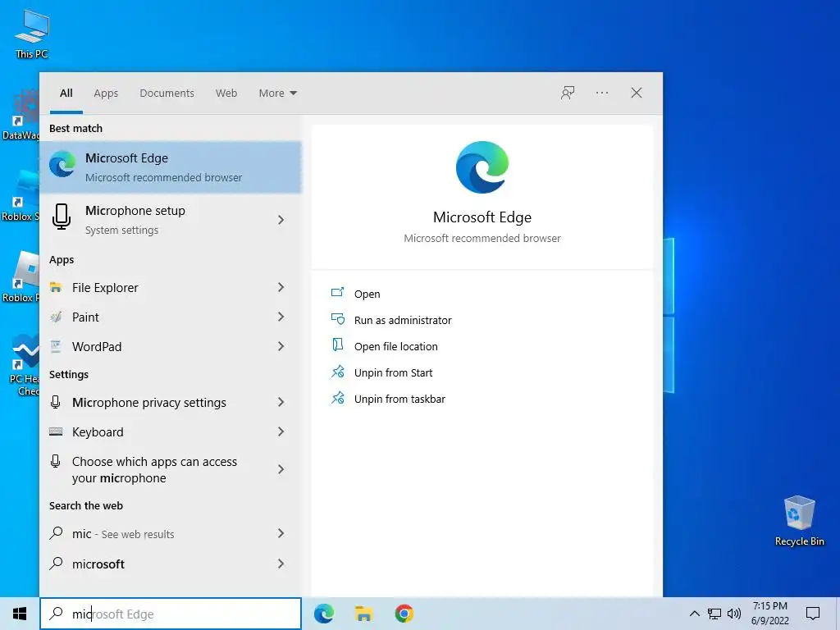
Task: Expand Microphone privacy settings arrow
Action: [x=281, y=402]
